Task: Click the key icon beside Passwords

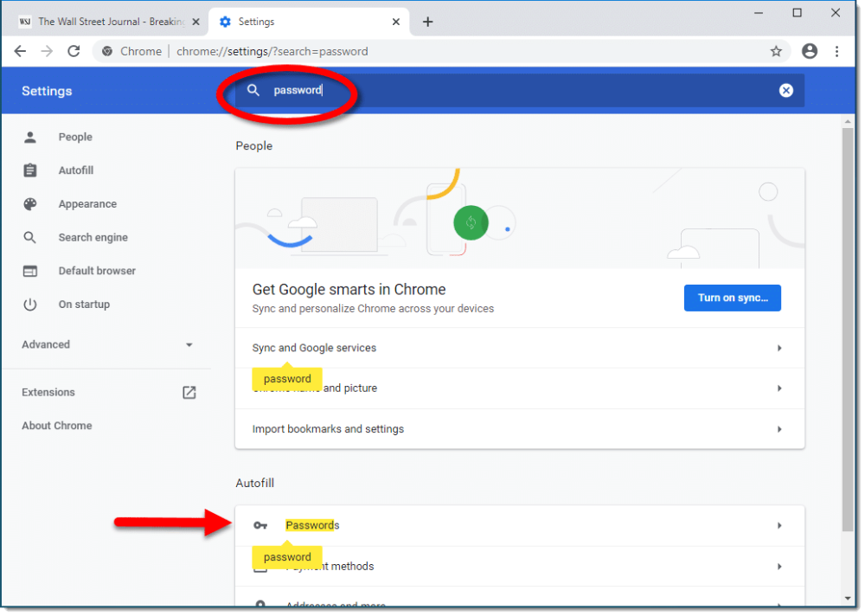Action: (x=260, y=525)
